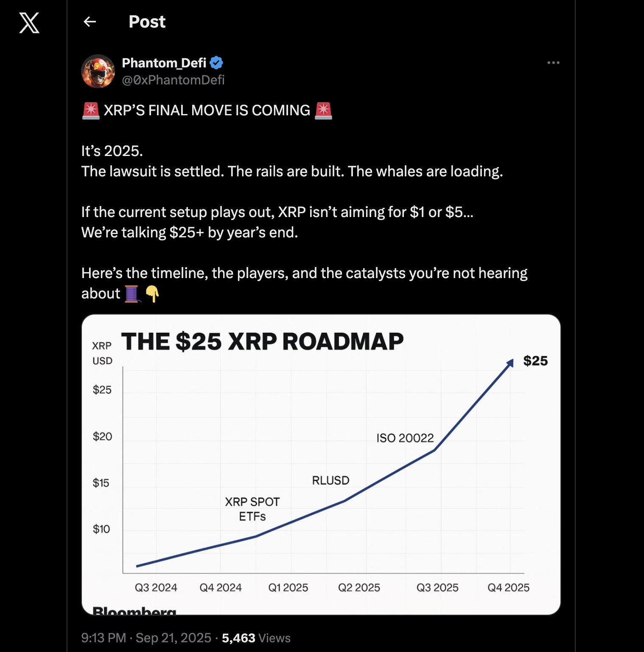Image resolution: width=644 pixels, height=652 pixels.
Task: Click the Q4 2025 axis label
Action: click(508, 588)
